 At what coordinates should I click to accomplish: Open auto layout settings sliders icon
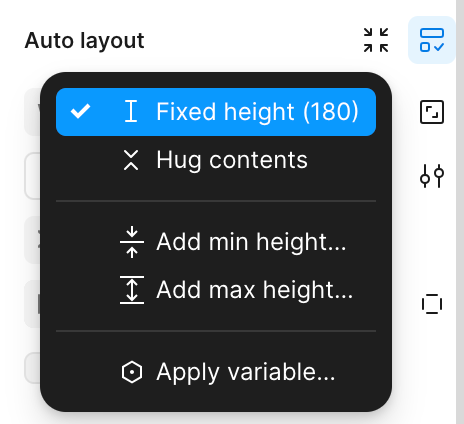click(432, 176)
